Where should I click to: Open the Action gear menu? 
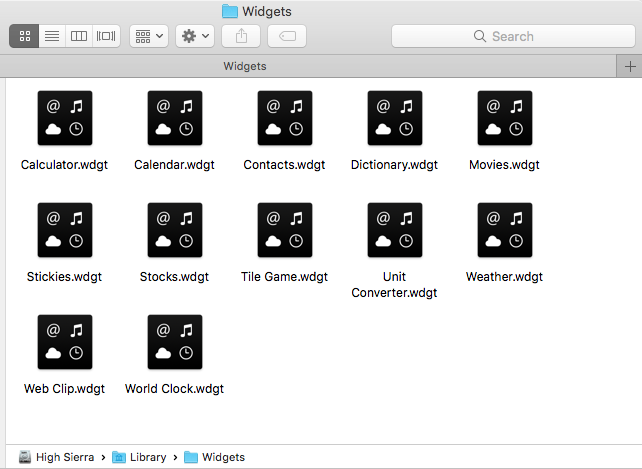point(195,36)
